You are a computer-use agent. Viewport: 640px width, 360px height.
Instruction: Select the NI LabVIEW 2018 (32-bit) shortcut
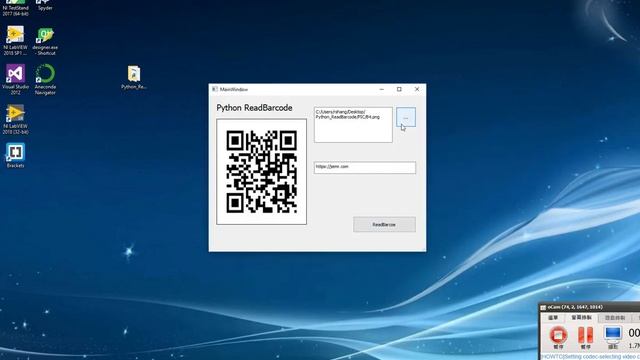15,119
